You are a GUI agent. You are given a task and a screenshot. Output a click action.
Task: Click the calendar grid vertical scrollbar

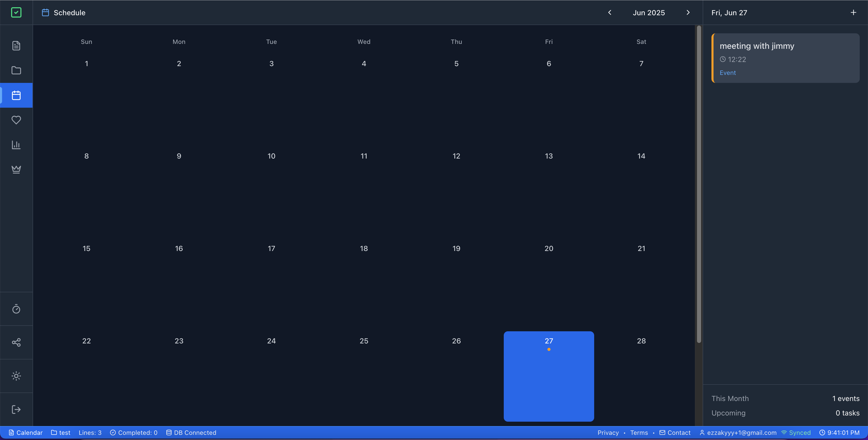[699, 185]
